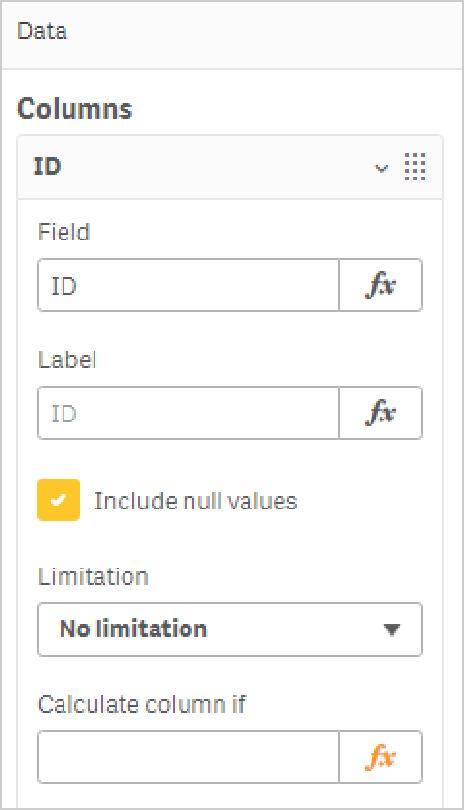Image resolution: width=464 pixels, height=810 pixels.
Task: Click the Field label text
Action: [x=64, y=232]
